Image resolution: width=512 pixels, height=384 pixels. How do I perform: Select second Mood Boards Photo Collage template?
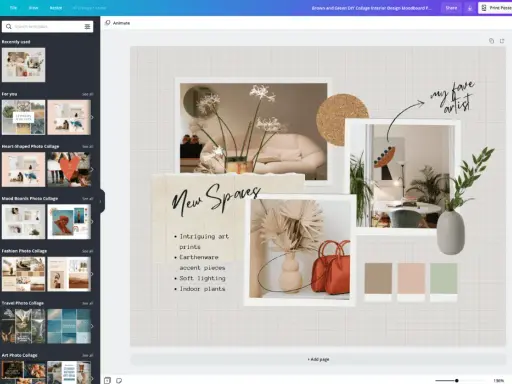[69, 222]
